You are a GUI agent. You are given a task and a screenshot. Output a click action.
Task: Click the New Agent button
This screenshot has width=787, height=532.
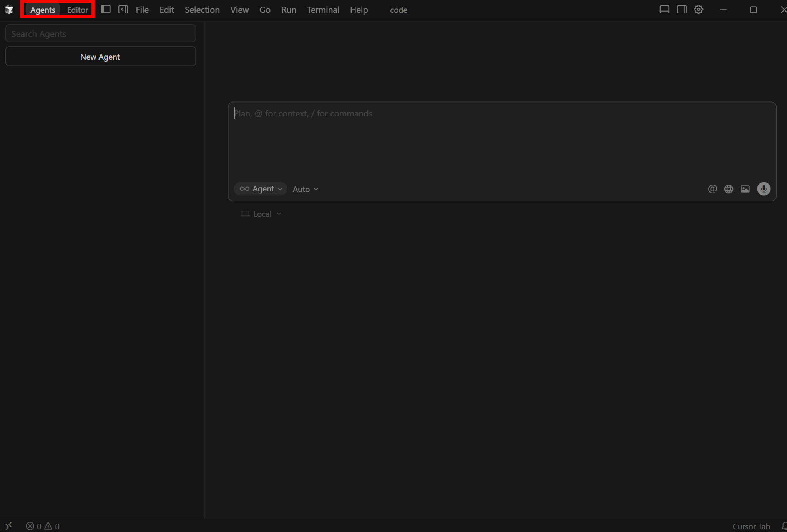[100, 57]
